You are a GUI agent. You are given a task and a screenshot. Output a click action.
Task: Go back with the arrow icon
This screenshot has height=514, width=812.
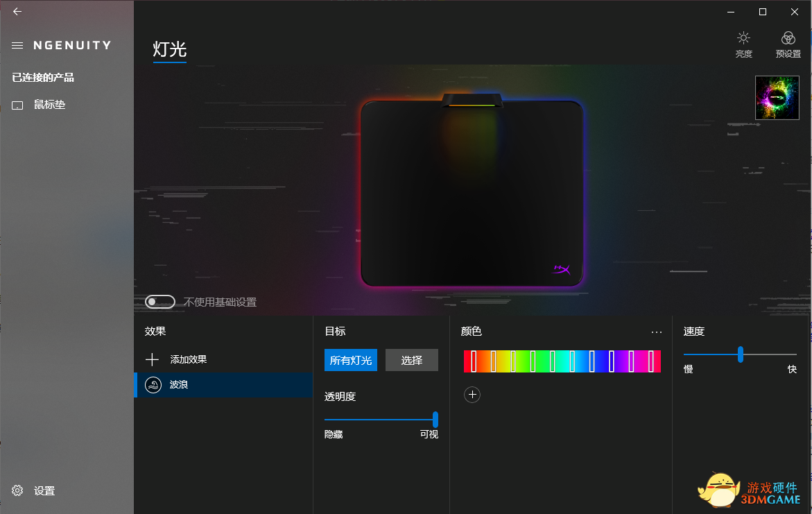17,11
